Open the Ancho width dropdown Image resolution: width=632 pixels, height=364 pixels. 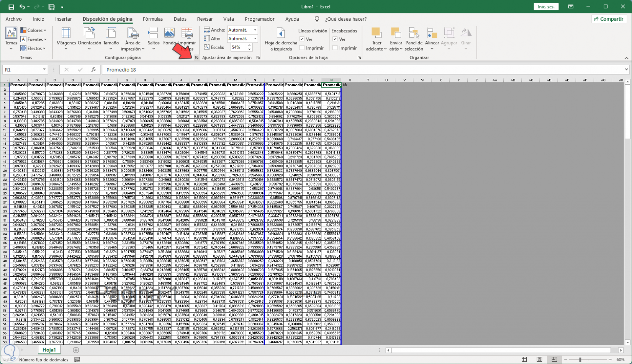point(255,30)
